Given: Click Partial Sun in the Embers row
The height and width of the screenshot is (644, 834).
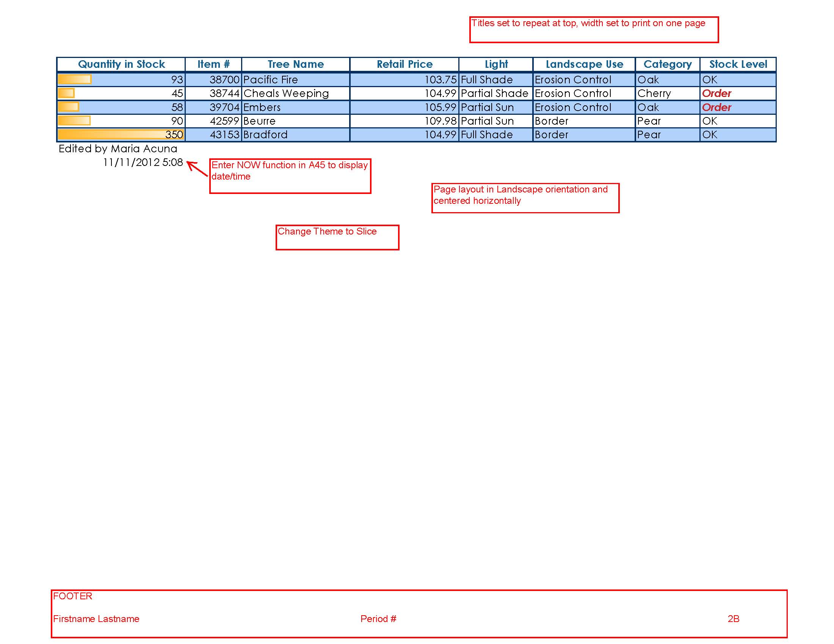Looking at the screenshot, I should [496, 107].
